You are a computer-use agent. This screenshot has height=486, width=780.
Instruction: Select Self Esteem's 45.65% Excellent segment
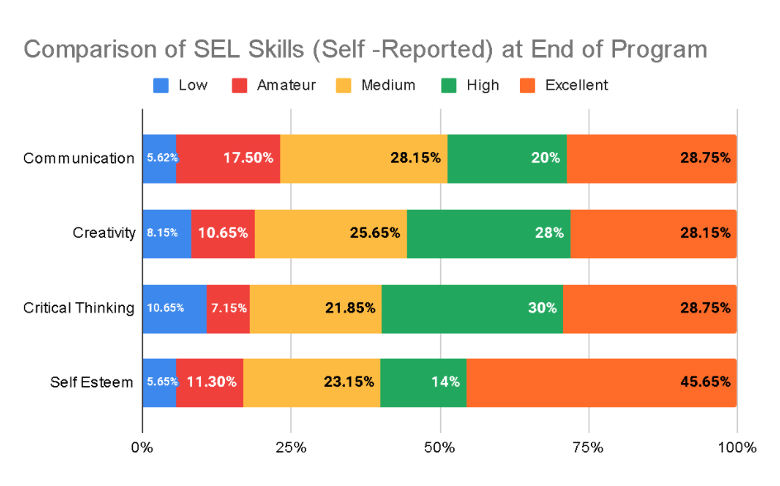tap(601, 382)
